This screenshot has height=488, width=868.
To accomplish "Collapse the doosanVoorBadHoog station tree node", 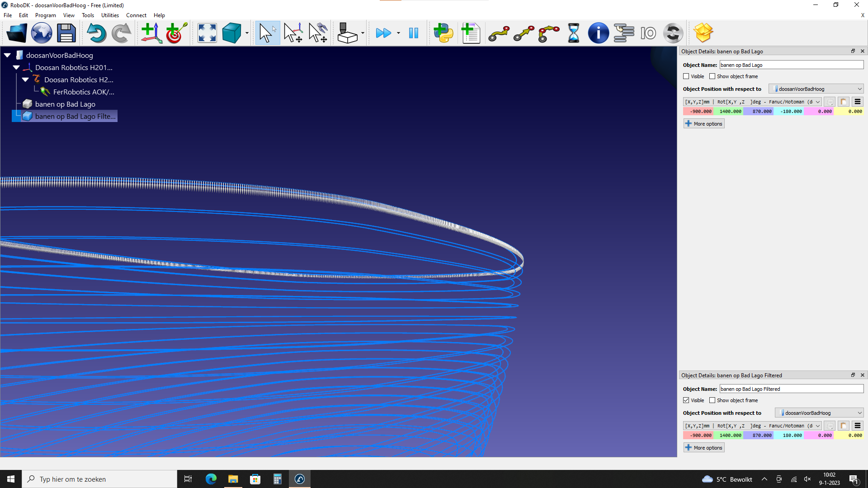I will pyautogui.click(x=8, y=55).
